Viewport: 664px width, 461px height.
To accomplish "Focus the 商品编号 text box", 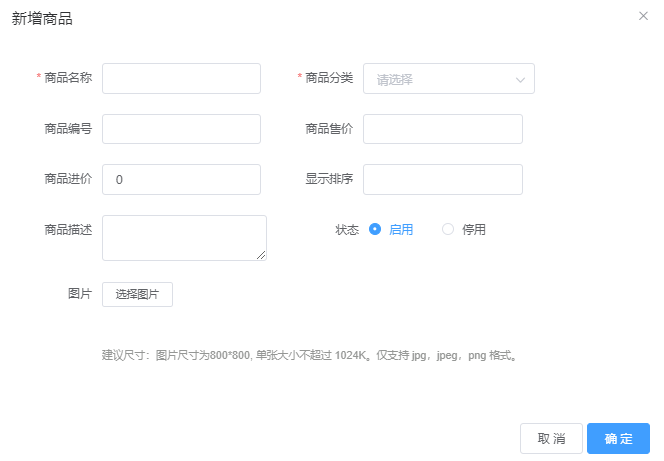I will point(181,129).
